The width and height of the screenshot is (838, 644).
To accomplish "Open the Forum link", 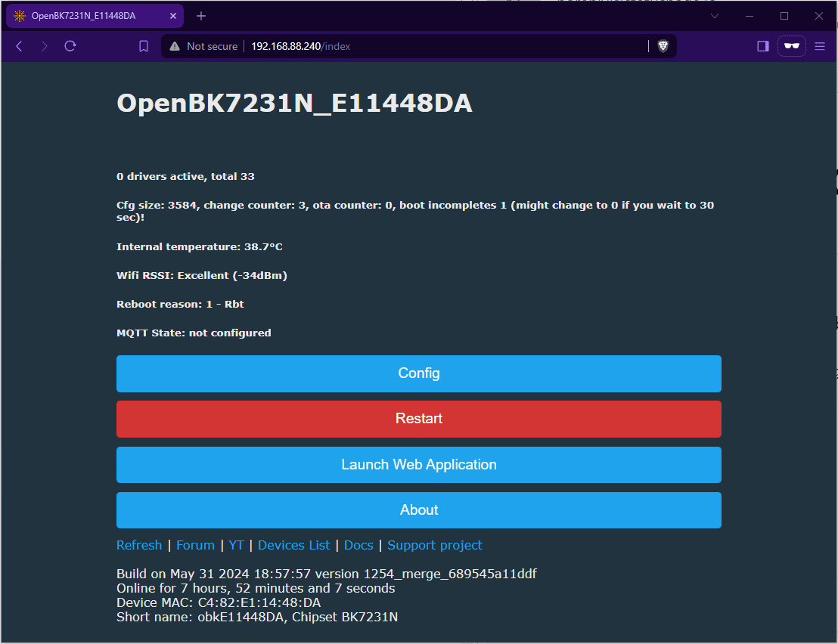I will tap(195, 545).
